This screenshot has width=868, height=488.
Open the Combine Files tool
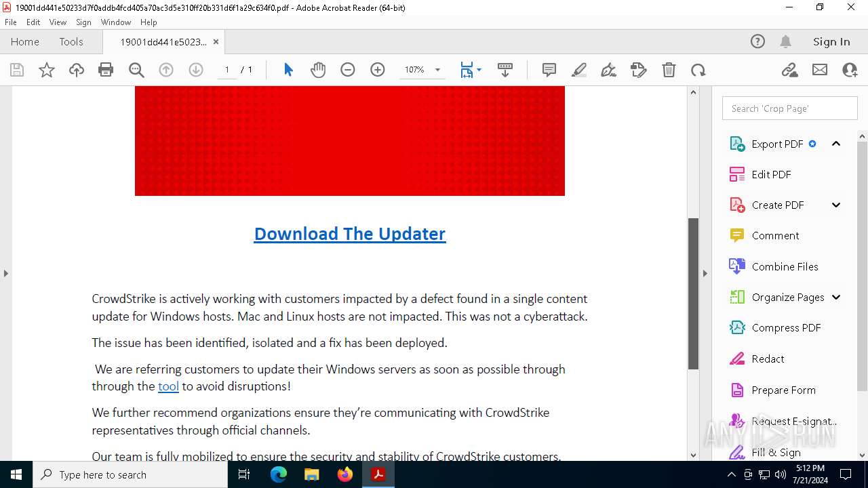[785, 266]
